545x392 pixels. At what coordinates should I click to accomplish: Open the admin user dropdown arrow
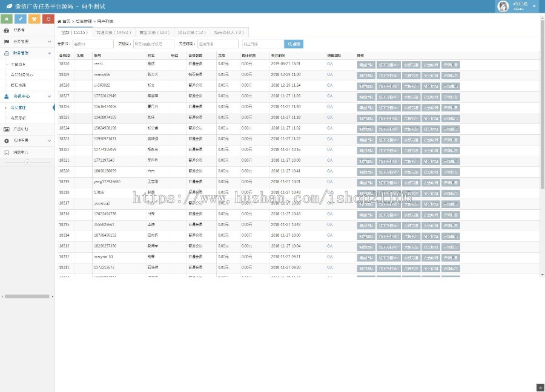tap(534, 6)
